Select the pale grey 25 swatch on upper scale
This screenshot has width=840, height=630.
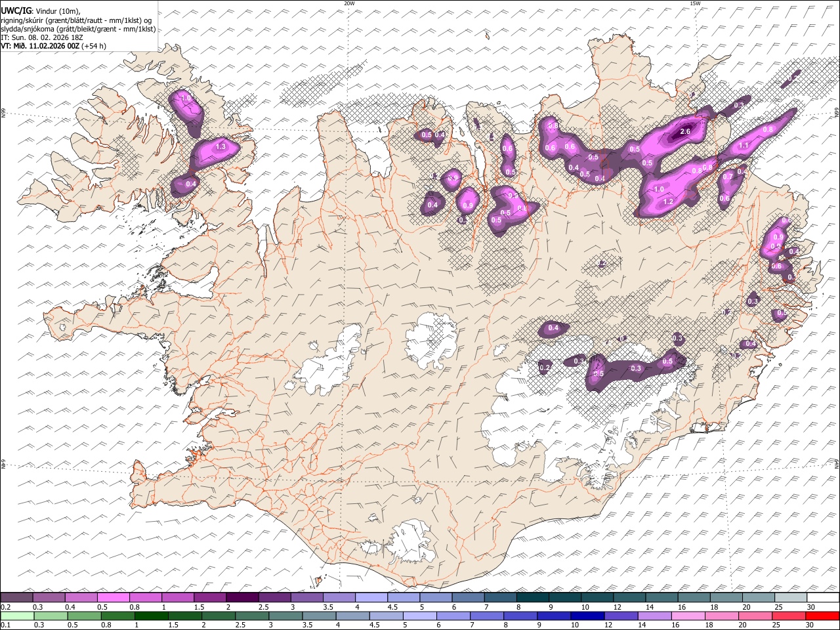pyautogui.click(x=791, y=598)
